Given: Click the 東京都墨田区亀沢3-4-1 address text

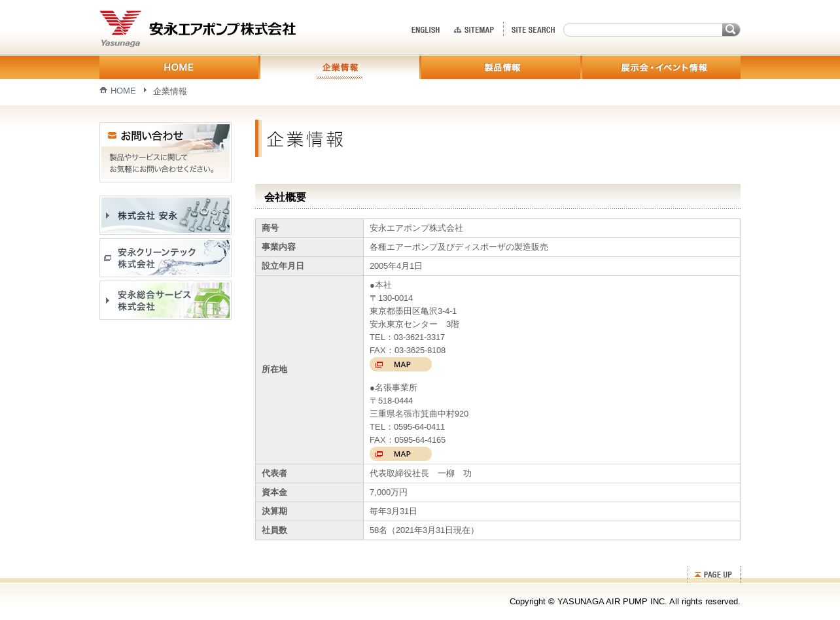Looking at the screenshot, I should (413, 311).
